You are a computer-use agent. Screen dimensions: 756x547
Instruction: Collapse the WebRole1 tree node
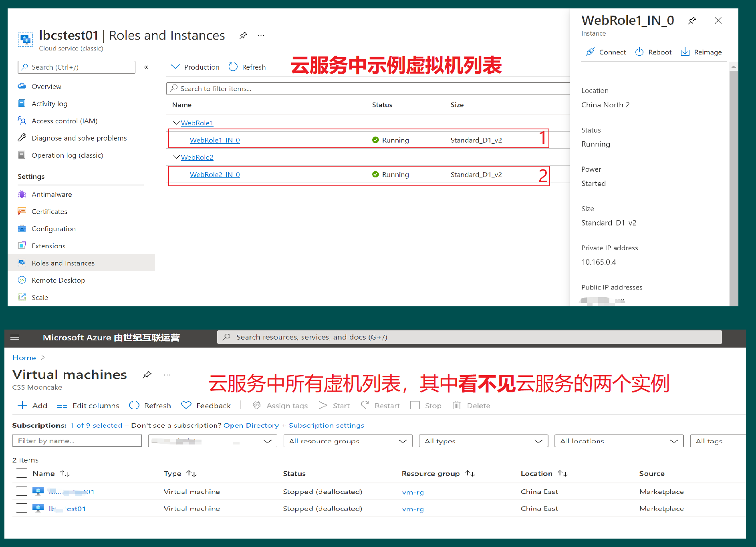(x=176, y=123)
